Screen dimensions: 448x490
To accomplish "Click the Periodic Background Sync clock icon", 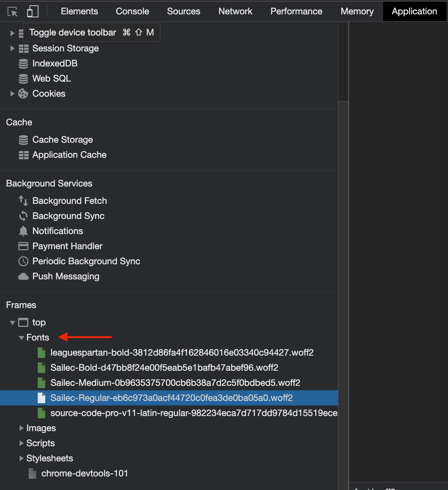I will (23, 261).
